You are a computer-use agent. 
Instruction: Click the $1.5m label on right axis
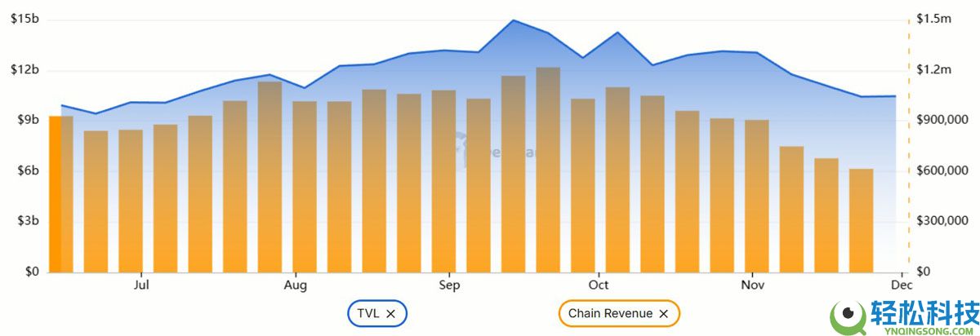(933, 19)
